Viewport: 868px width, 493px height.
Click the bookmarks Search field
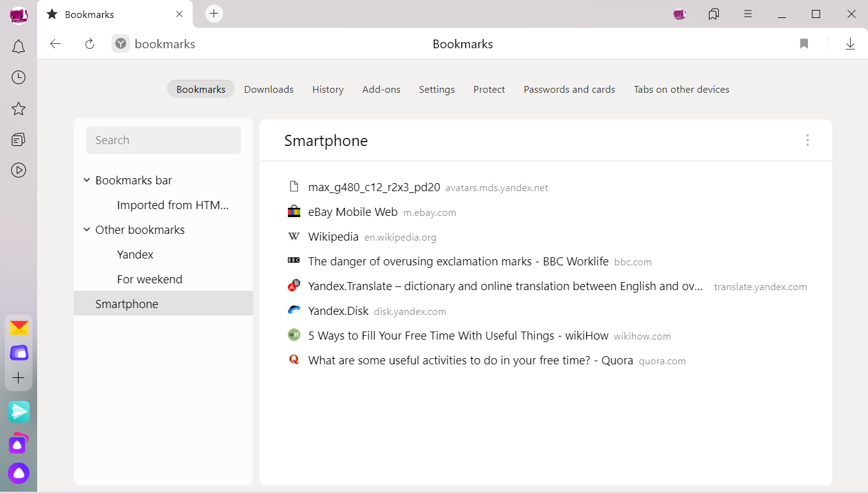(163, 140)
